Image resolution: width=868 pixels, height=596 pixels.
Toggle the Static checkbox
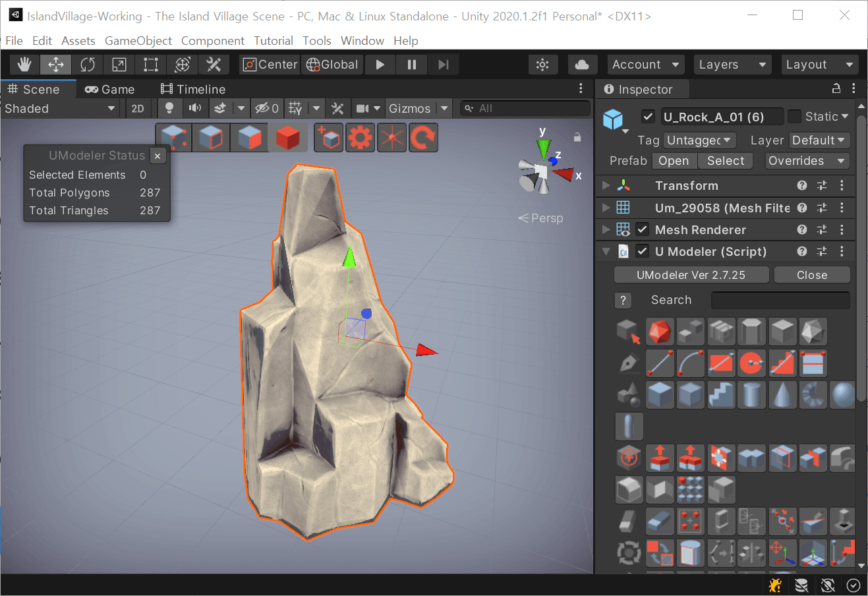pos(795,117)
